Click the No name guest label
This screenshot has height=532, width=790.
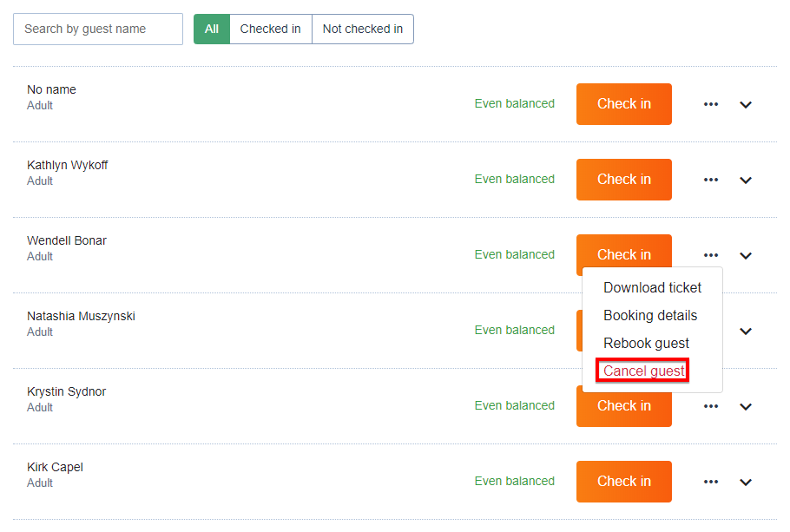51,89
